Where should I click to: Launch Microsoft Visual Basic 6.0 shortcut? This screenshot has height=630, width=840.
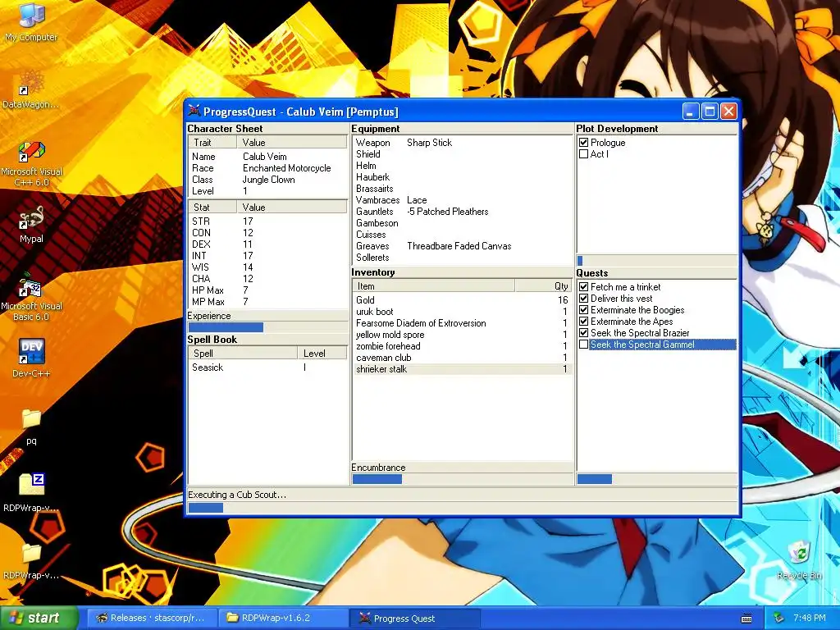(31, 299)
